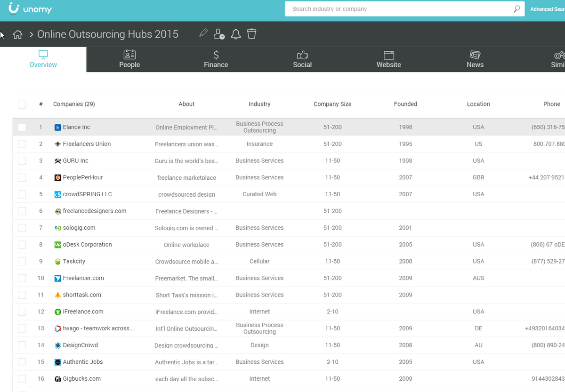Click the pencil edit list icon
Screen dimensions: 565x392
pyautogui.click(x=203, y=33)
